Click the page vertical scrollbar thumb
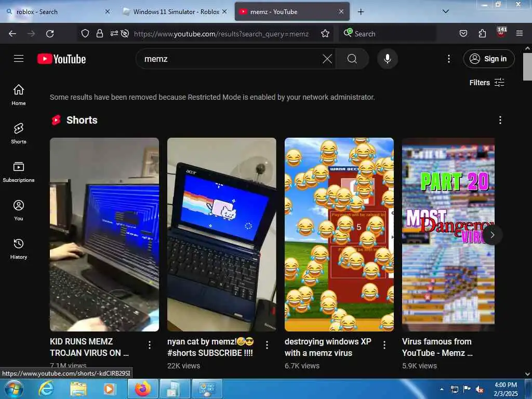The image size is (532, 399). coord(527,67)
